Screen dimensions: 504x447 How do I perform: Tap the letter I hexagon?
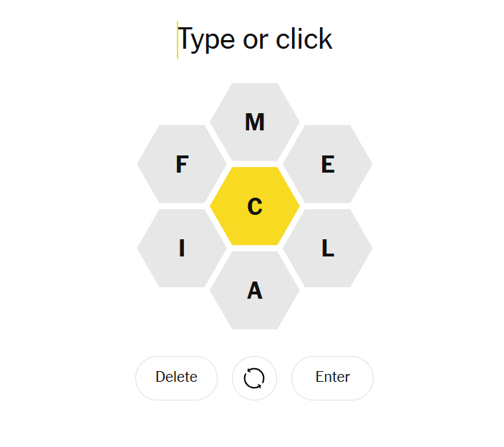coord(182,248)
